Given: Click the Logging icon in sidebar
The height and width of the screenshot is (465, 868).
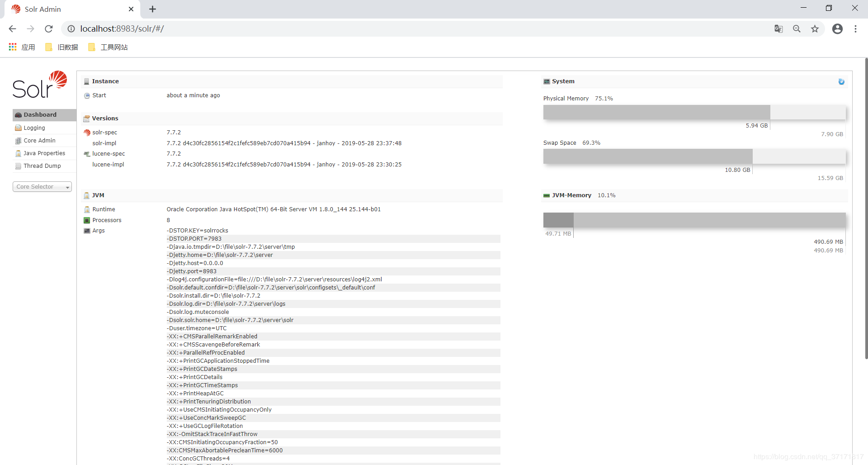Looking at the screenshot, I should pos(18,128).
